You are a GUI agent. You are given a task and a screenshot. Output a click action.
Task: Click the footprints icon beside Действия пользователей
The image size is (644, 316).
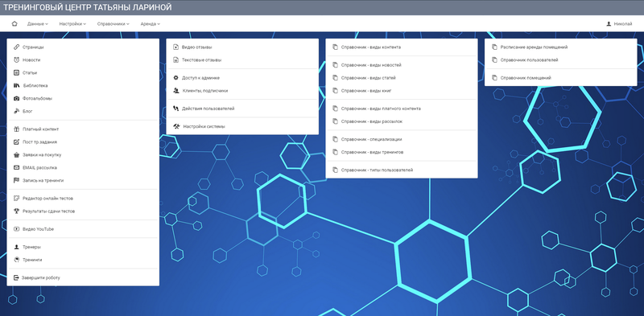[175, 109]
